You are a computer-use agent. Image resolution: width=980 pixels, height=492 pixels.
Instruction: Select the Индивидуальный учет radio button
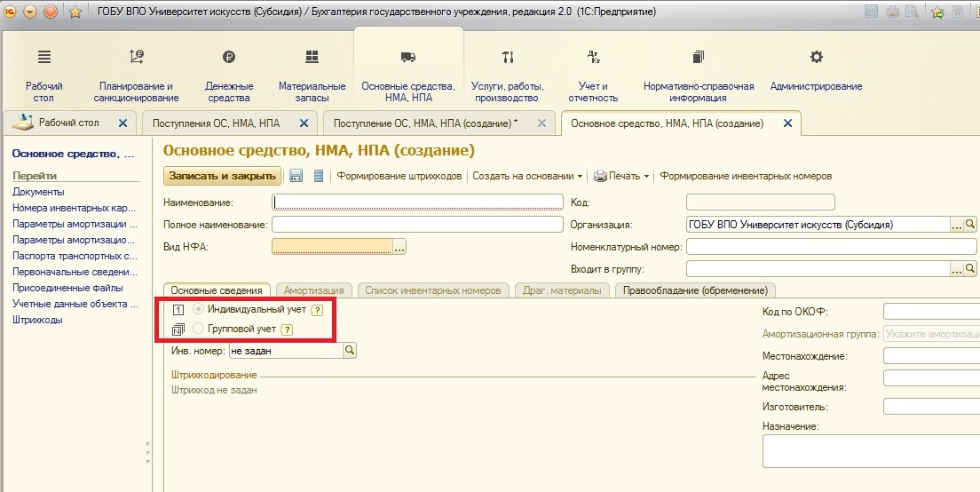coord(199,309)
